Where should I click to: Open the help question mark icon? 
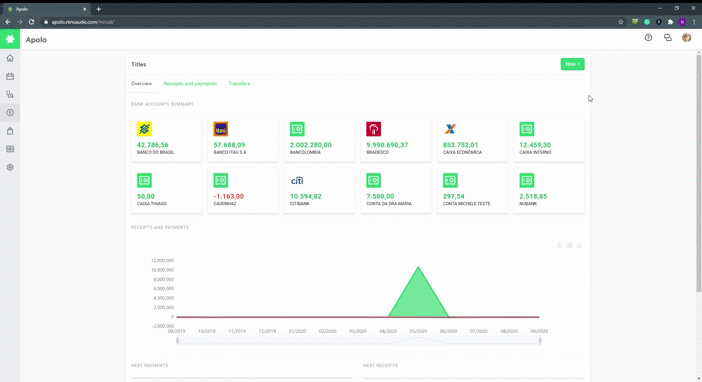click(648, 38)
